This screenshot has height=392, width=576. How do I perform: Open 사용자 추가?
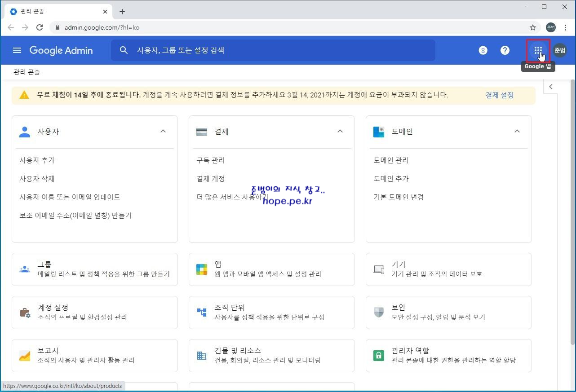click(x=37, y=160)
